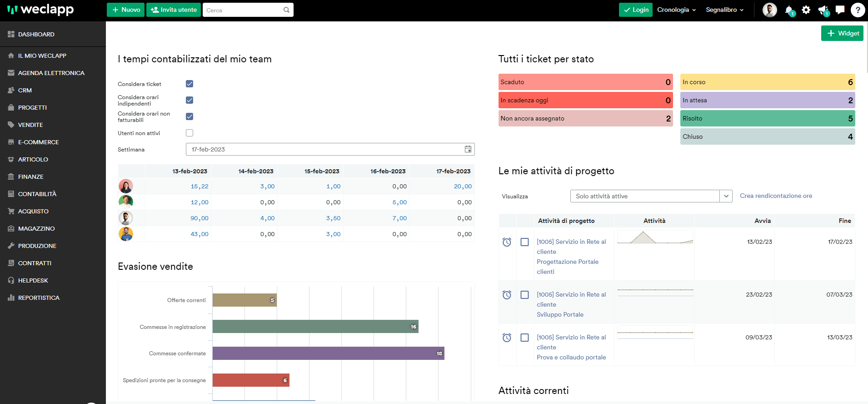Click the user profile avatar in header
The width and height of the screenshot is (868, 404).
coord(770,10)
